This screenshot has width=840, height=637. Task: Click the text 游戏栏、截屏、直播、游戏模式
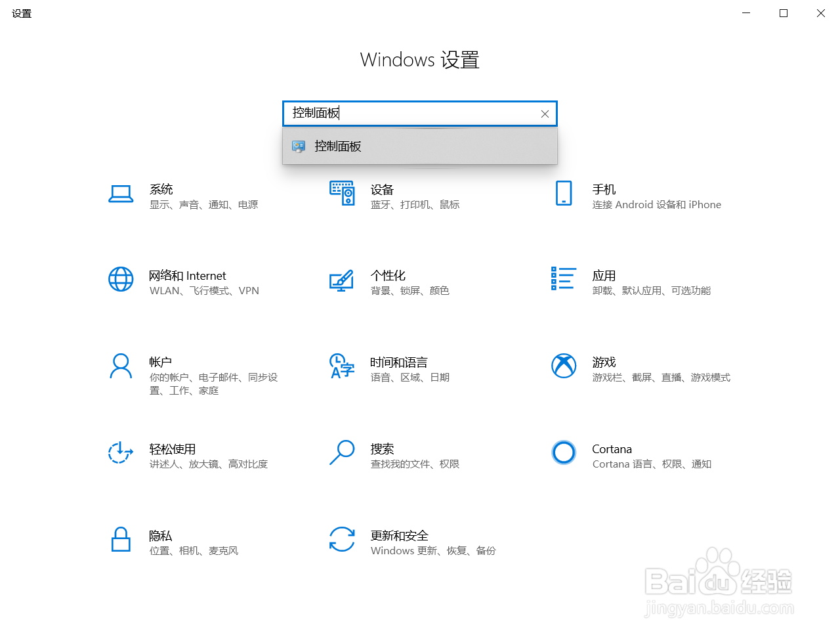coord(661,378)
